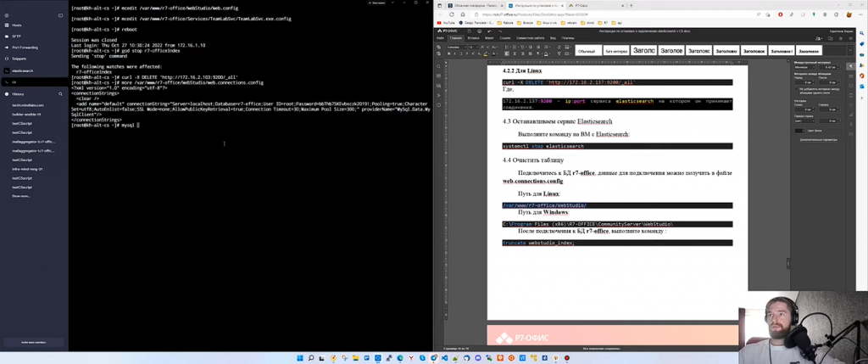Toggle bold formatting in editor toolbar
The width and height of the screenshot is (868, 364).
tap(448, 53)
